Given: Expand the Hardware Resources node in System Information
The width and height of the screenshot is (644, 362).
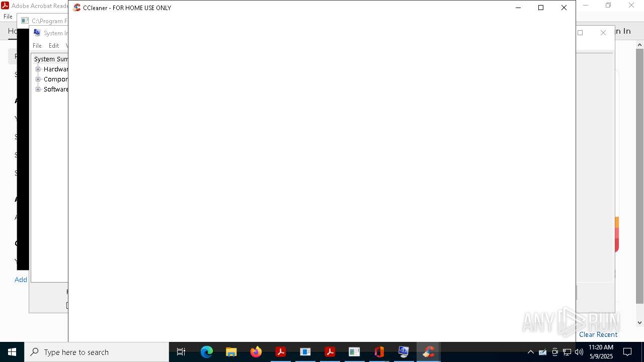Looking at the screenshot, I should [38, 69].
